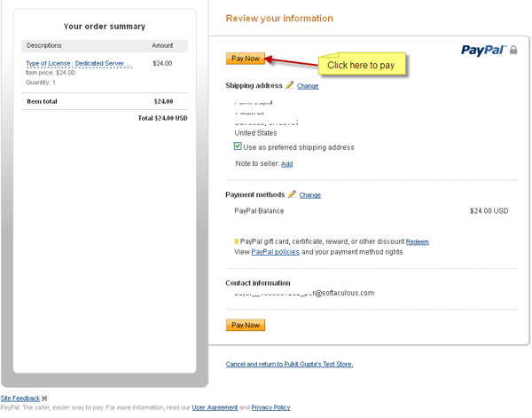Open the Site Feedback link
The width and height of the screenshot is (532, 418).
tap(20, 398)
